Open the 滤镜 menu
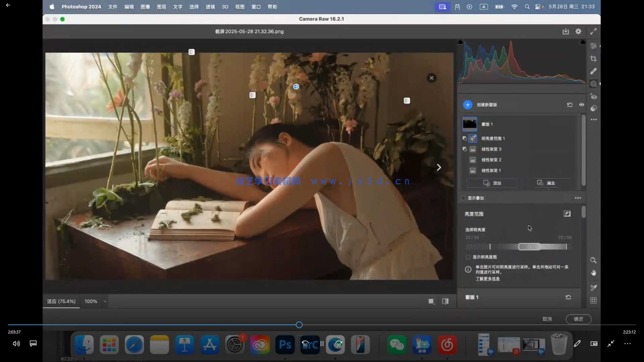Screen dimensions: 644x362 [210, 7]
